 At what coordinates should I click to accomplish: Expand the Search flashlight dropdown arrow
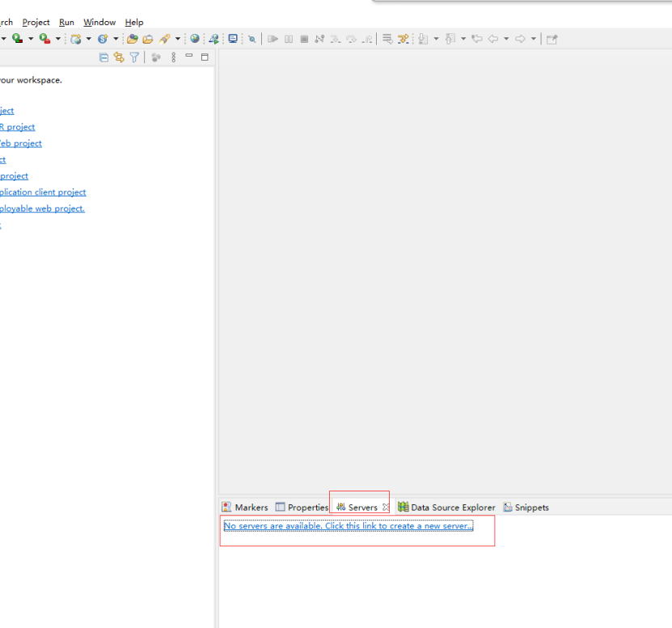(178, 39)
